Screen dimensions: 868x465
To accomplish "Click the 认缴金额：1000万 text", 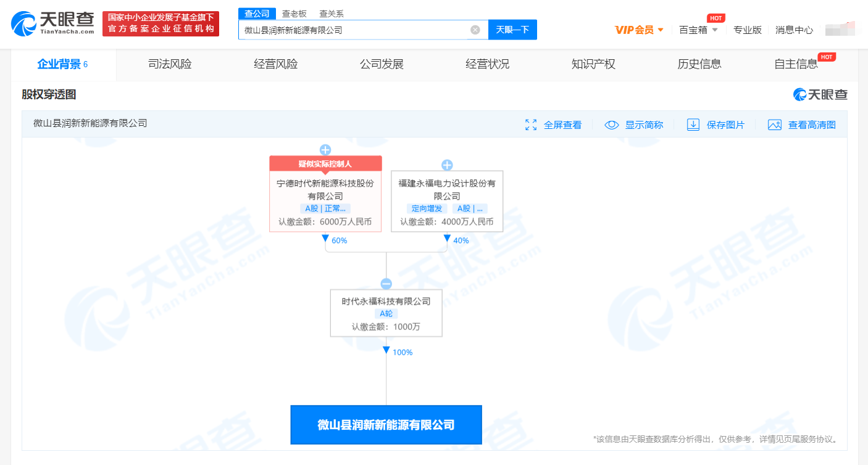I will (x=386, y=327).
